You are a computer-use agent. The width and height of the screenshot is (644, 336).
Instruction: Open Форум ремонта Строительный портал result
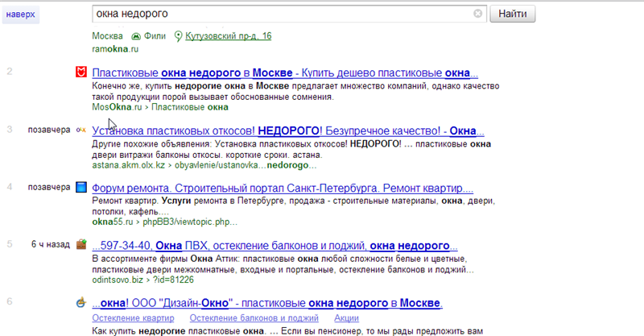pyautogui.click(x=283, y=189)
